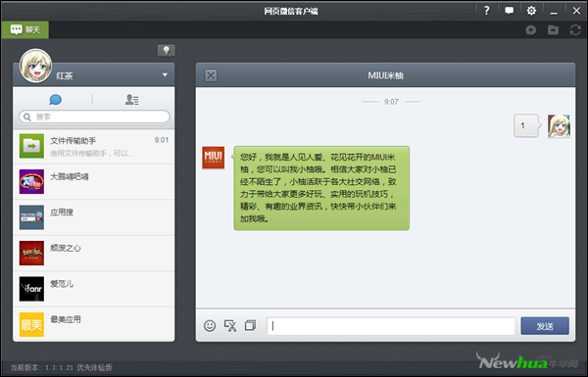
Task: Click the refresh arrows icon
Action: point(575,30)
